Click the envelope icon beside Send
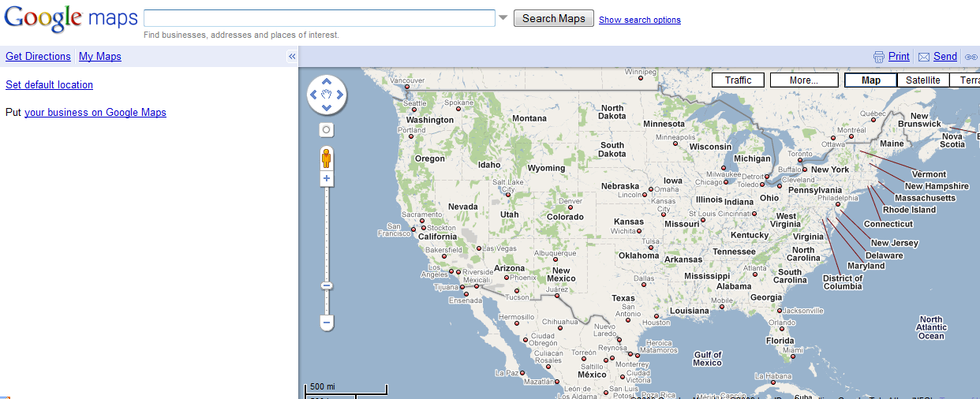Image resolution: width=980 pixels, height=399 pixels. 923,57
